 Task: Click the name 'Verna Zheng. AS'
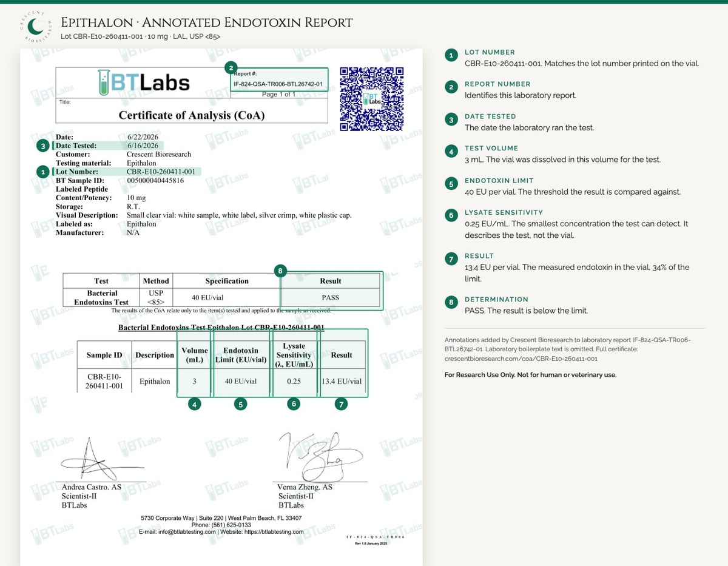tap(305, 487)
